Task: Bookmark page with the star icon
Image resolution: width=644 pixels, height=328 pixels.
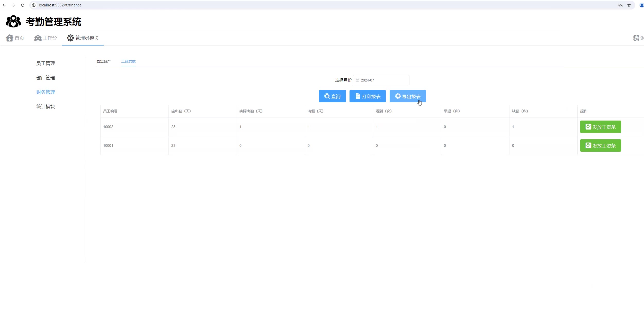Action: click(x=629, y=5)
